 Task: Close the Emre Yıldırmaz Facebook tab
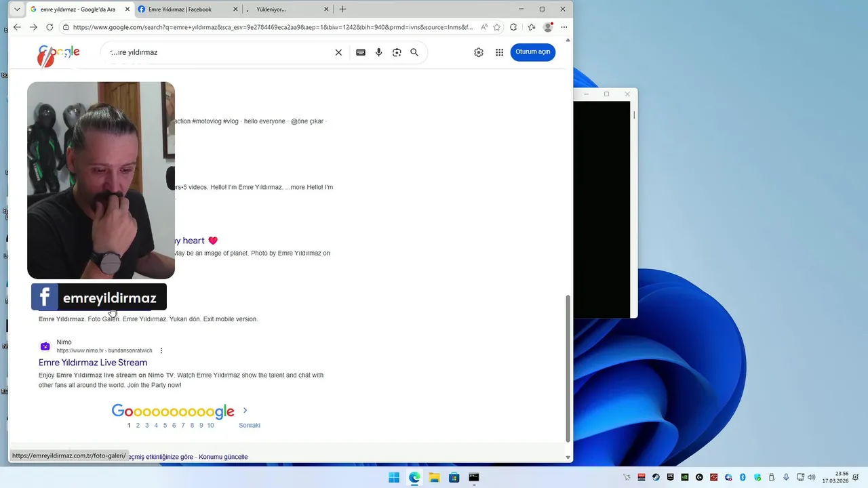click(235, 9)
